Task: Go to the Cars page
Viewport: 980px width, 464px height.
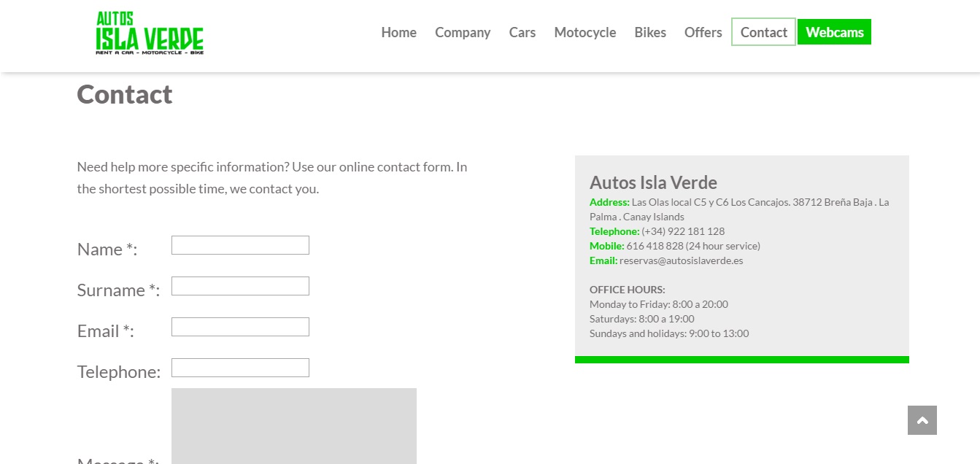Action: [522, 32]
